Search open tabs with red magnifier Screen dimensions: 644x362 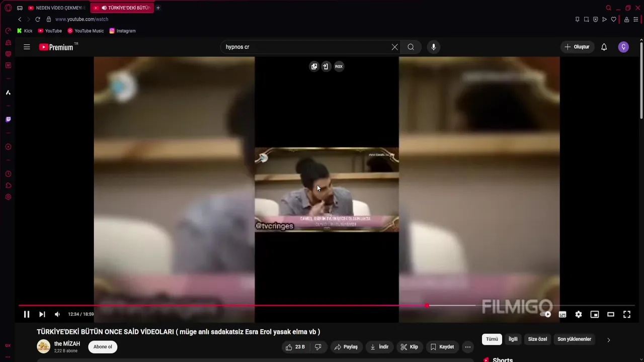point(608,8)
